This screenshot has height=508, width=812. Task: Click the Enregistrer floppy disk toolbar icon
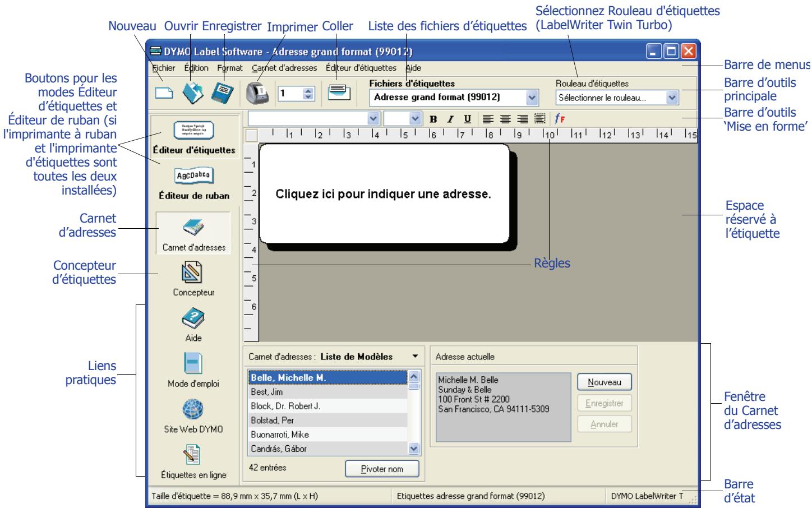tap(222, 93)
